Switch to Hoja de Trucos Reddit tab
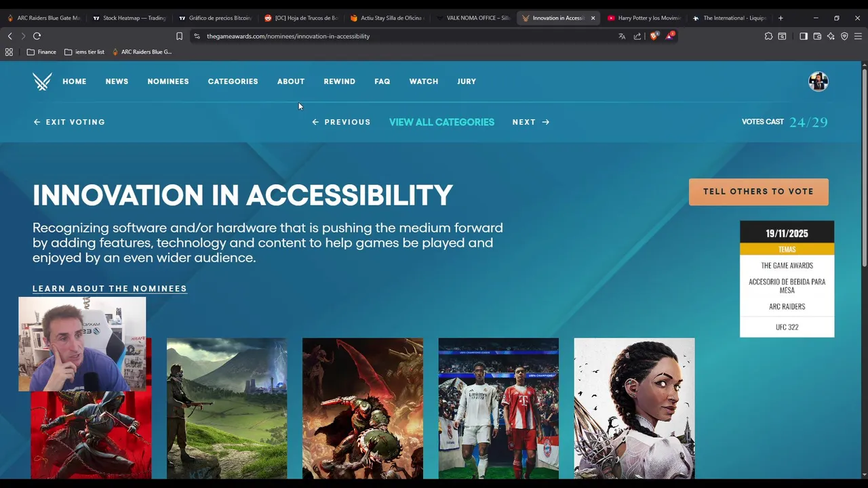Screen dimensions: 868x488 click(x=301, y=18)
